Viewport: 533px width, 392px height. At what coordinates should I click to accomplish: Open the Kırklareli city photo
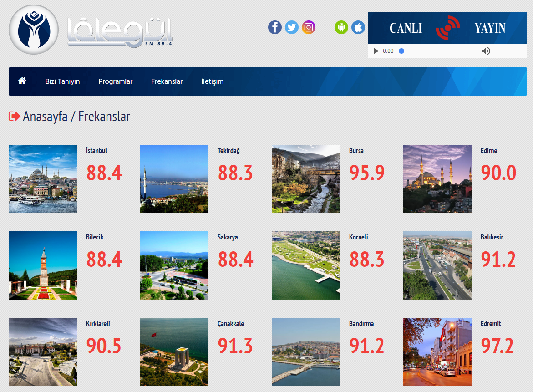[43, 352]
